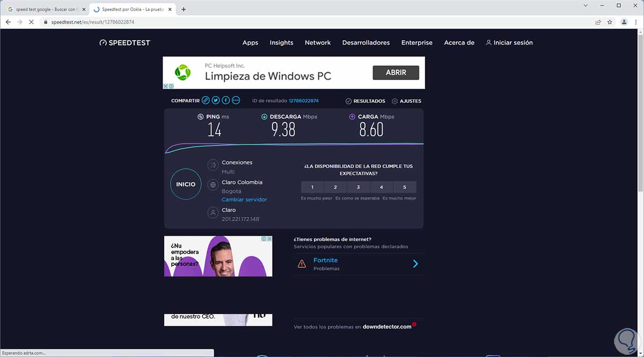Bookmark this page with the star icon
Image resolution: width=644 pixels, height=357 pixels.
[x=610, y=22]
